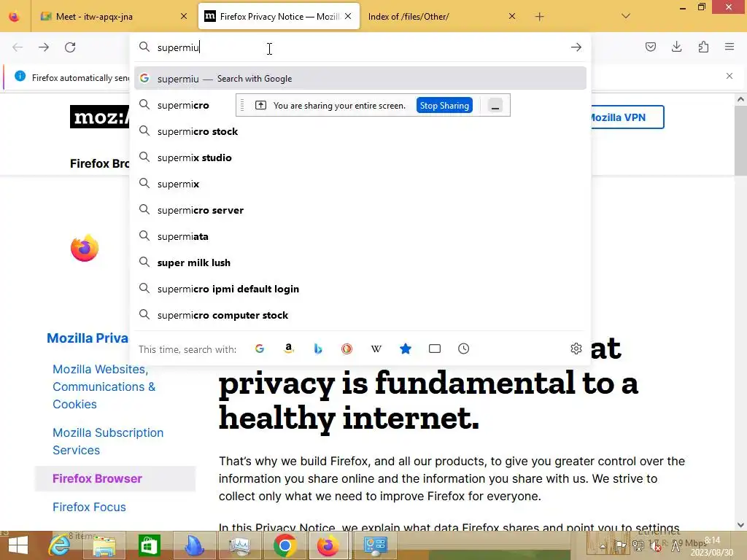Screen dimensions: 747x560
Task: Click the Firefox View pinned icon
Action: [15, 17]
